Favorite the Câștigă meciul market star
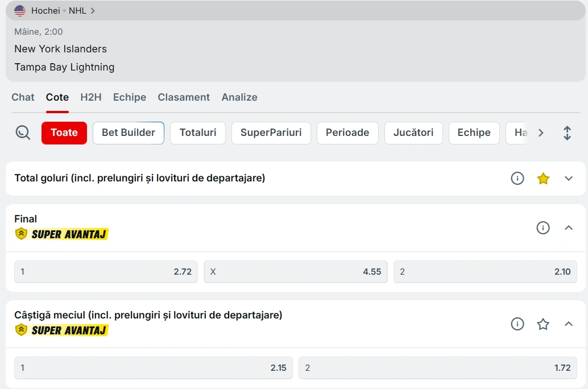Viewport: 588px width, 389px height. point(543,324)
